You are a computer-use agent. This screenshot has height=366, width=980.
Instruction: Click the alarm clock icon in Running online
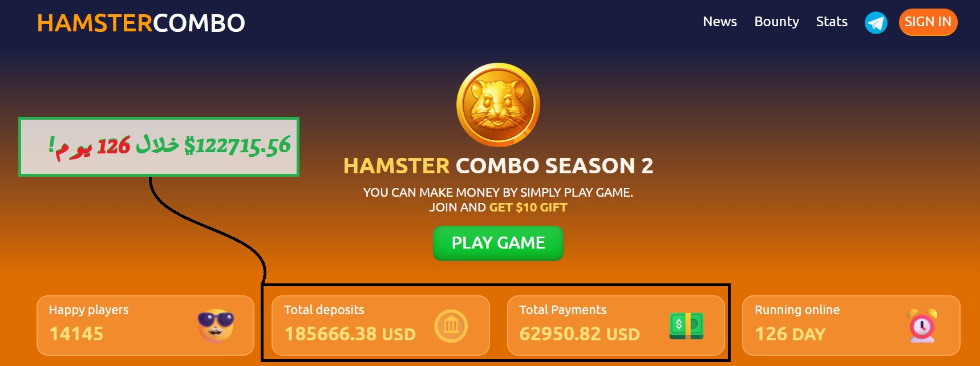pos(922,326)
